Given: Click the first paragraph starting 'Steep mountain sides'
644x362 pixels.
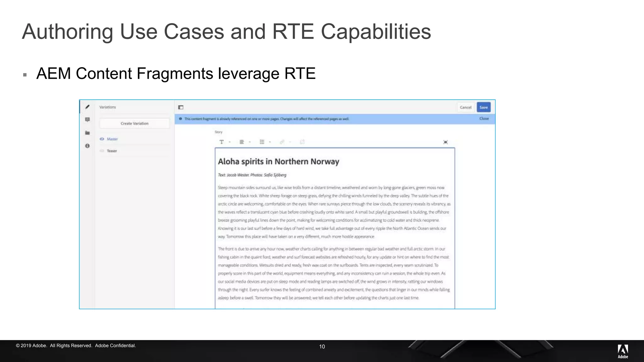Looking at the screenshot, I should [x=334, y=212].
